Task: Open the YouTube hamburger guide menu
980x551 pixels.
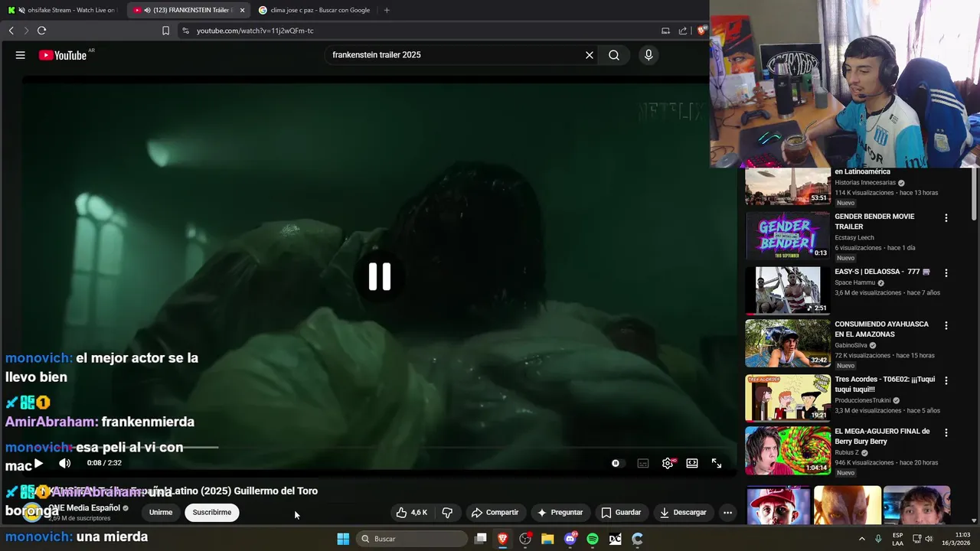Action: click(x=21, y=55)
